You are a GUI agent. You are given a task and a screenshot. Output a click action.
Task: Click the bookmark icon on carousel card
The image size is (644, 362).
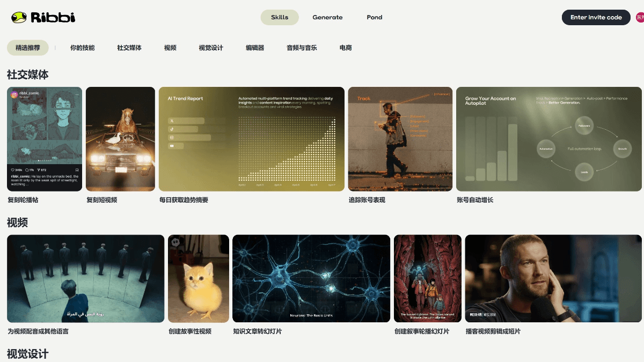point(77,169)
